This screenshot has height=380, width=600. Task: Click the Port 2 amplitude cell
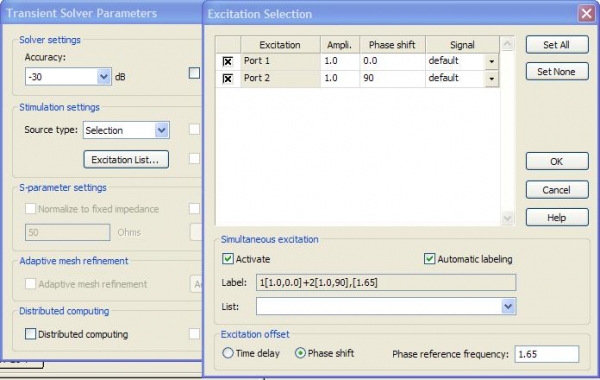coord(340,78)
